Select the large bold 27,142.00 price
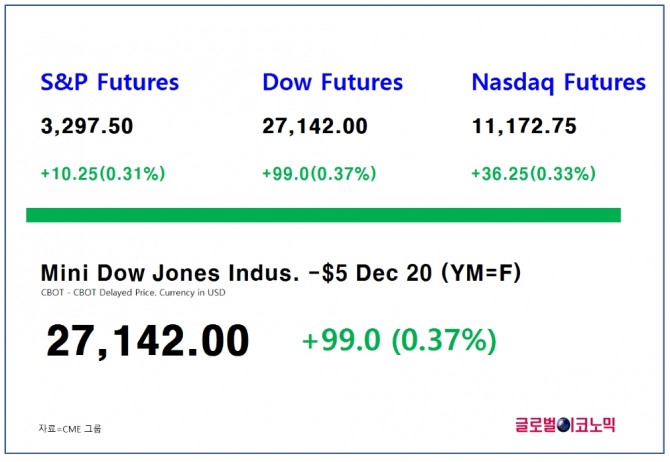Viewport: 670px width, 462px height. coord(148,341)
